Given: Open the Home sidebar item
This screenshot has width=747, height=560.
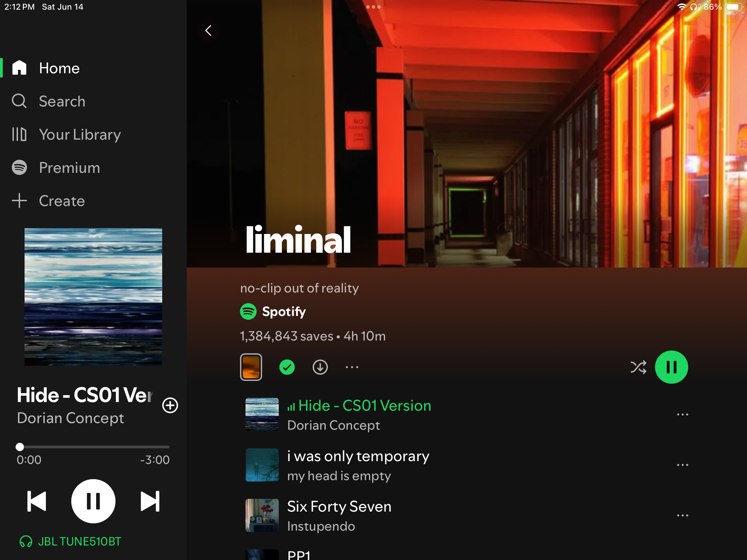Looking at the screenshot, I should [93, 68].
